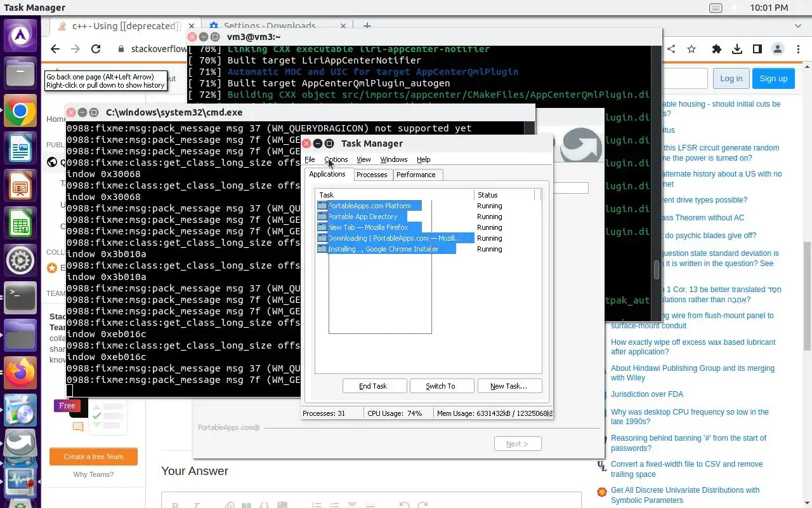Screen dimensions: 812x508
Task: Open the disc installer icon in the dock
Action: pos(20,410)
